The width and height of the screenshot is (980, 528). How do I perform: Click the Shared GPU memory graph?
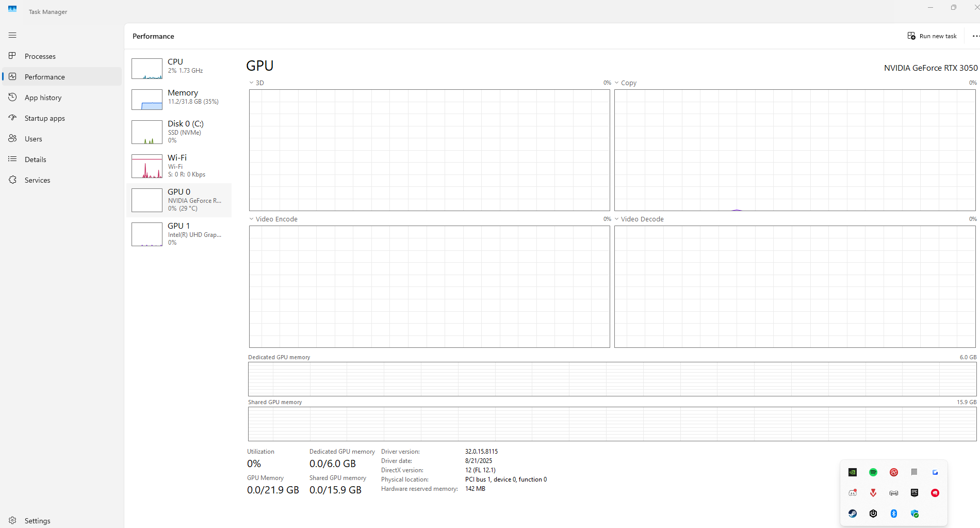coord(612,424)
